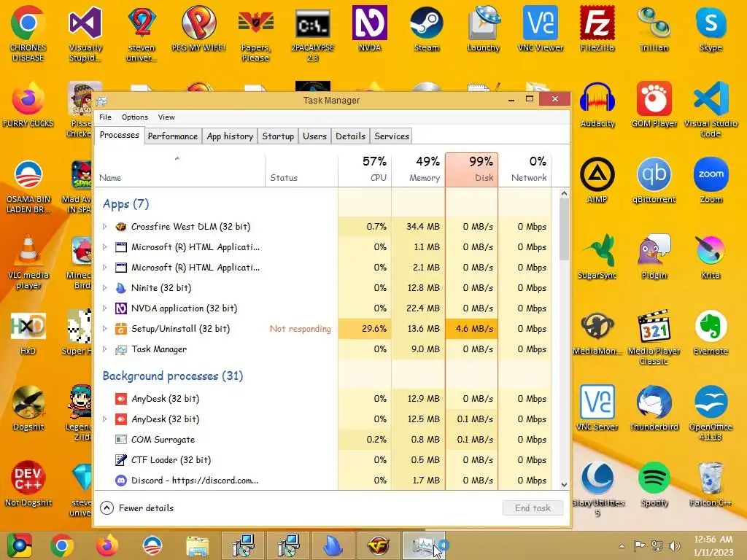Open the Falcon C++ recycle bin icon
The image size is (747, 560).
click(x=711, y=484)
